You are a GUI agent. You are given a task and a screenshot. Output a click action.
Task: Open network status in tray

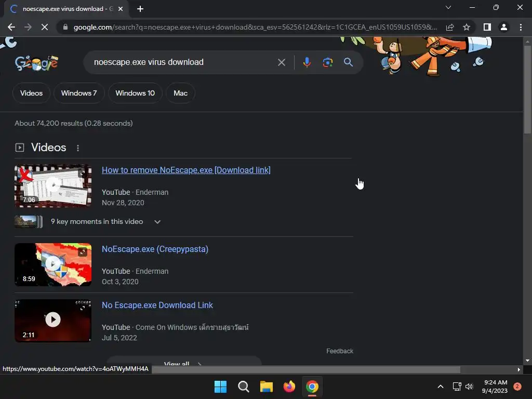coord(457,387)
